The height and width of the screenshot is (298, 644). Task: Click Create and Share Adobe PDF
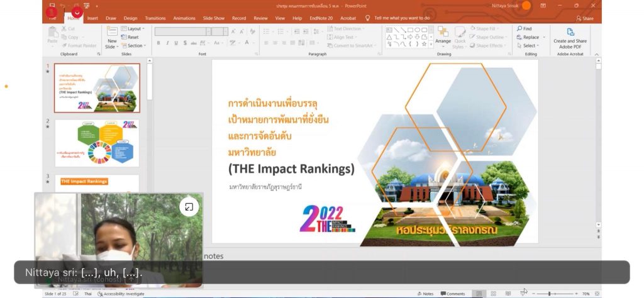tap(570, 38)
